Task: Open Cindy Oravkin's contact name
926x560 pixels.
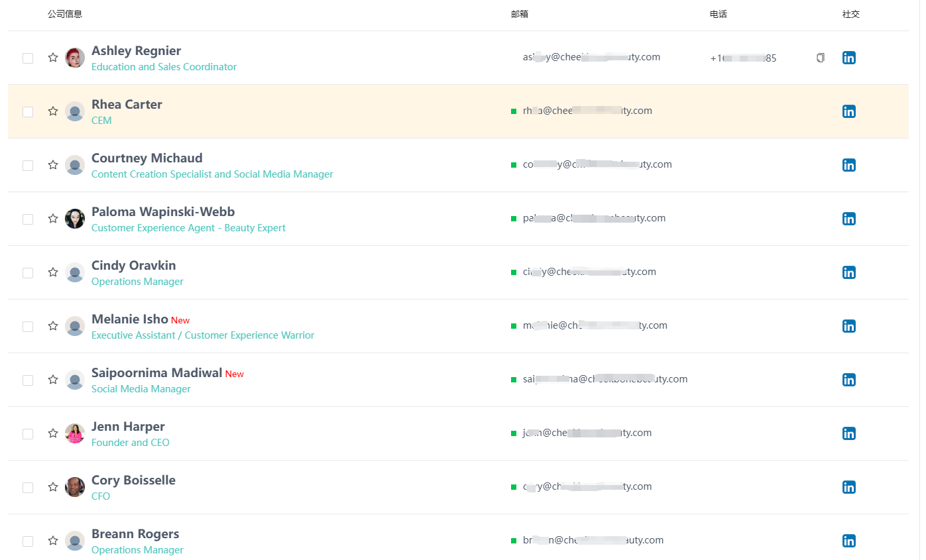Action: tap(134, 266)
